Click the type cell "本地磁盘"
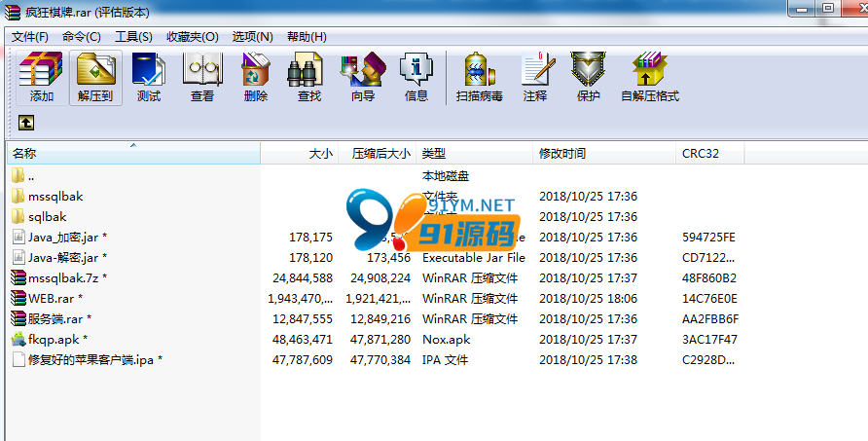This screenshot has width=868, height=441. (x=446, y=176)
